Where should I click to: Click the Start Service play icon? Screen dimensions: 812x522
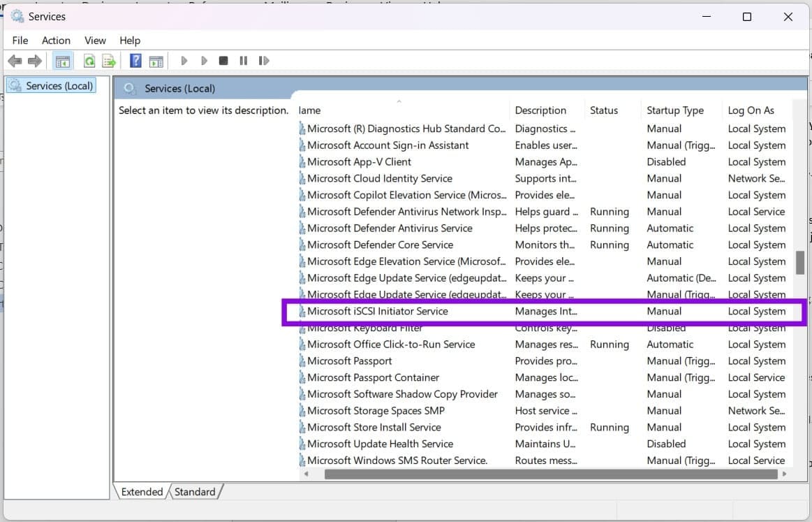(x=184, y=61)
